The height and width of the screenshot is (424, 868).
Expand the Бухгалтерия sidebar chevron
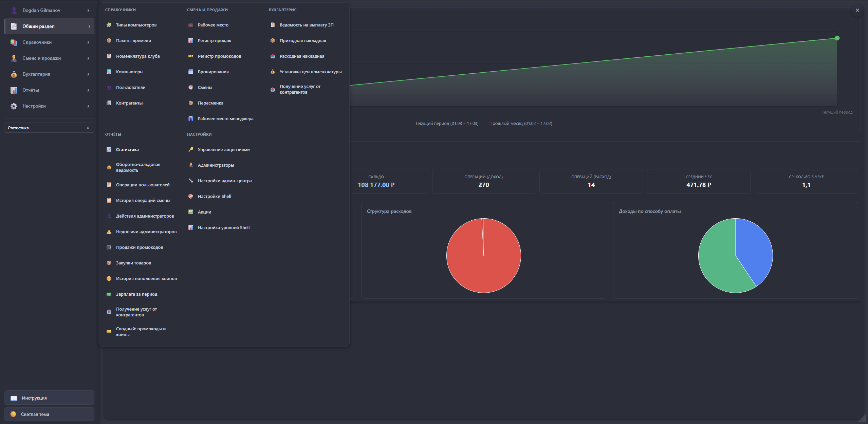88,74
